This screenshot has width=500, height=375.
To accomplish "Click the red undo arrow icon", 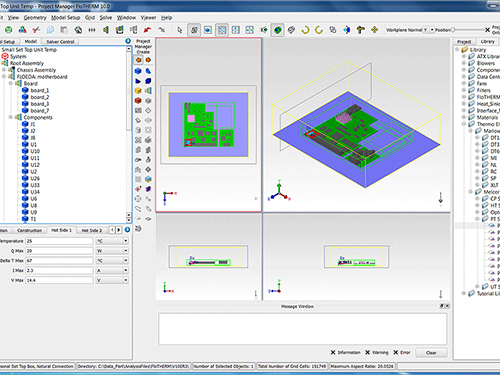I will pos(147,30).
